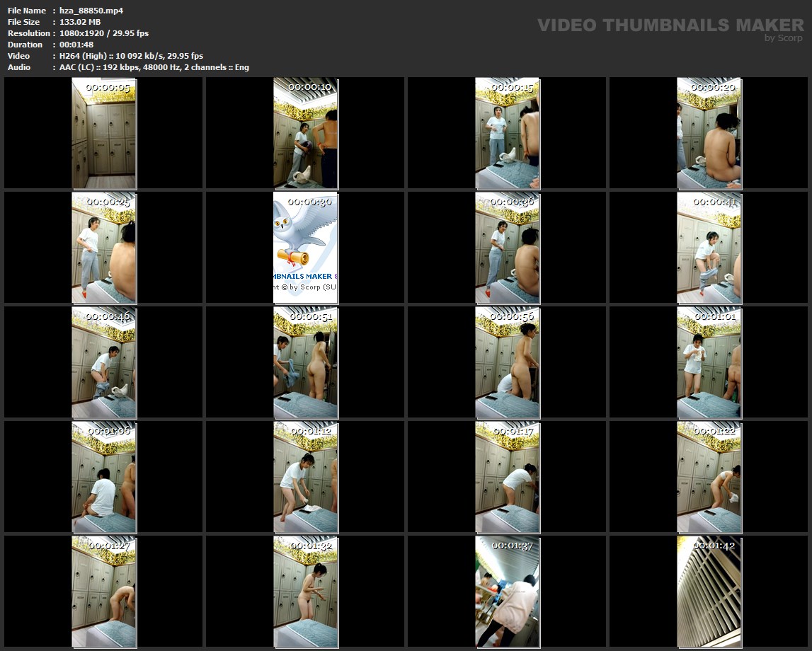Select the thumbnail stamped 00:01:37
The image size is (812, 651).
pos(508,592)
